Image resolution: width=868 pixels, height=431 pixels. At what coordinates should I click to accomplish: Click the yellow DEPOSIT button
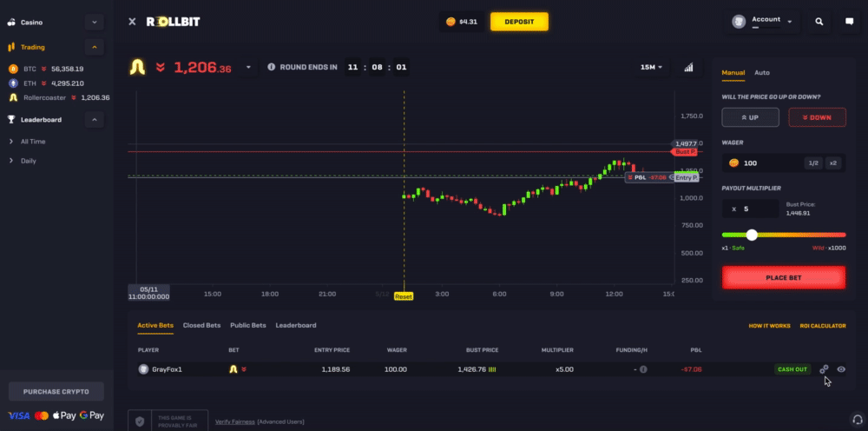519,22
